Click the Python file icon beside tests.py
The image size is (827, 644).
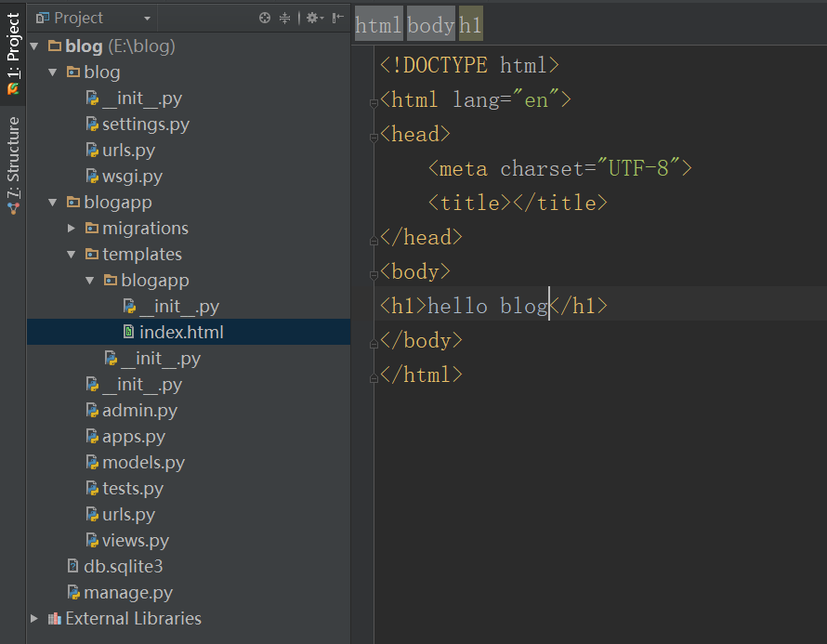[92, 488]
